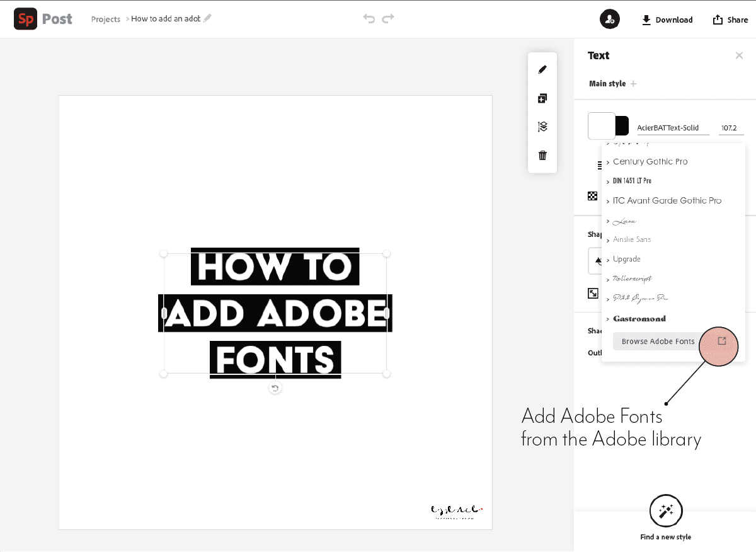This screenshot has width=756, height=552.
Task: Duplicate the text element
Action: pos(542,98)
